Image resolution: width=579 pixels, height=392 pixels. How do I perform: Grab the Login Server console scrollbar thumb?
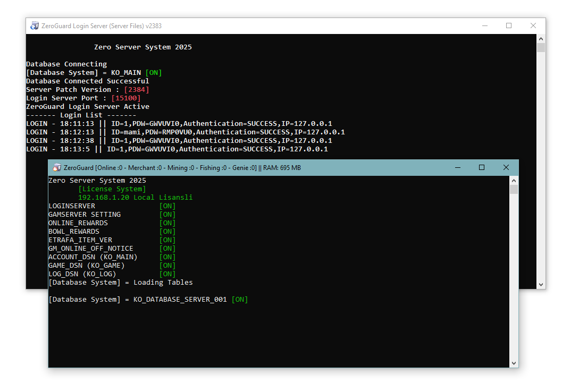[541, 48]
